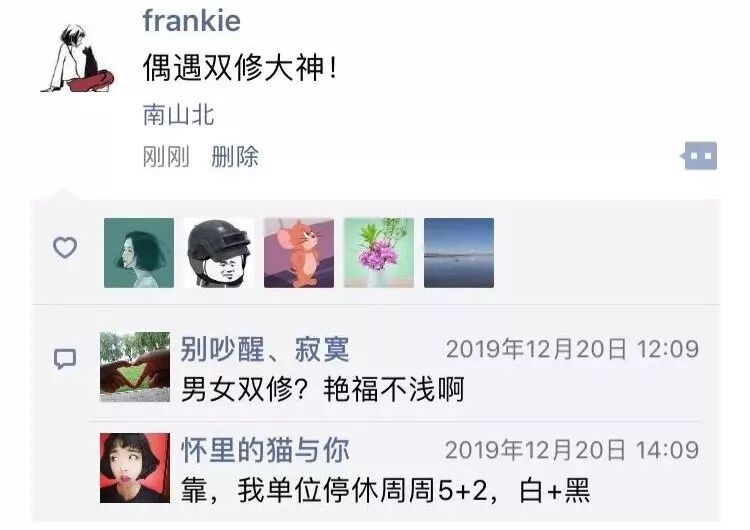Open the green-haired girl liker avatar
The height and width of the screenshot is (530, 750).
click(139, 253)
